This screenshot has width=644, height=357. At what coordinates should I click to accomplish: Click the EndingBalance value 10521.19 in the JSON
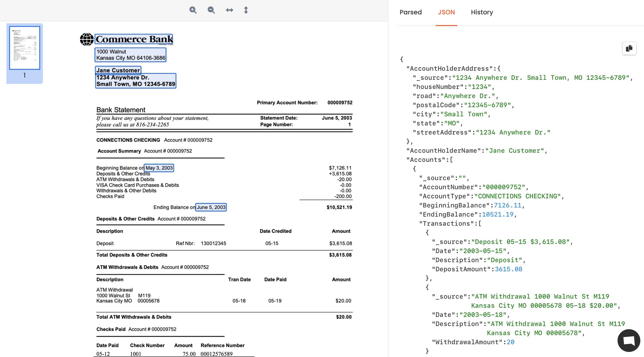point(497,215)
